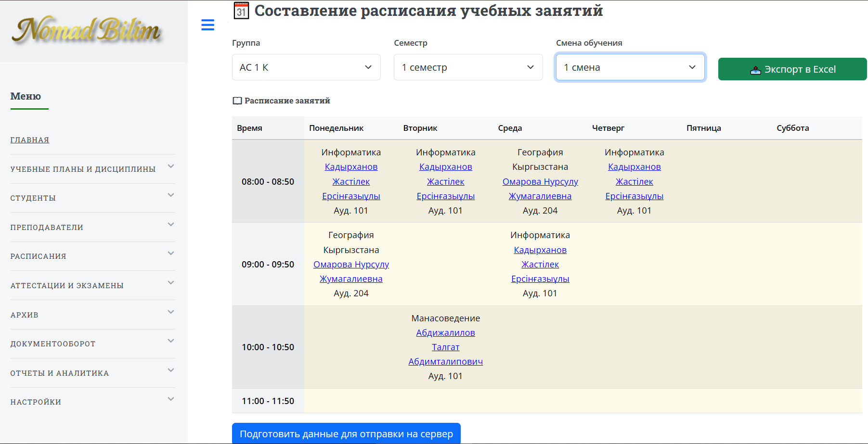Open the Смена обучения dropdown

click(x=630, y=67)
